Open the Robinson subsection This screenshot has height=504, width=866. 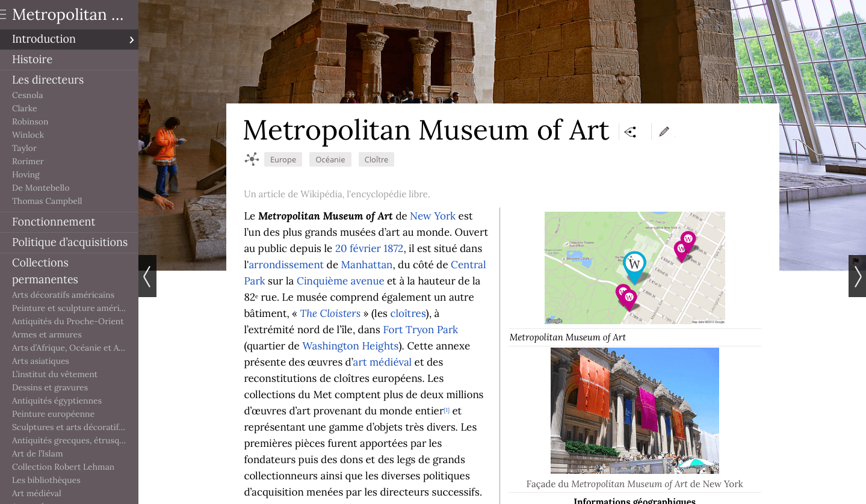pyautogui.click(x=30, y=121)
